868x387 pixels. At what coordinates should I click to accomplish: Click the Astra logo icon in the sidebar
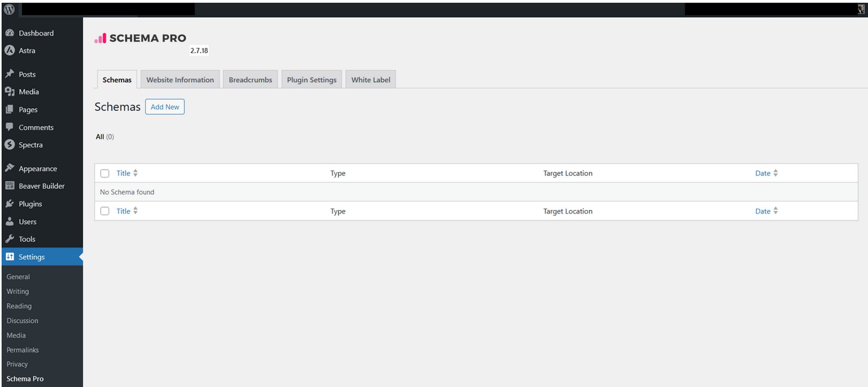10,50
